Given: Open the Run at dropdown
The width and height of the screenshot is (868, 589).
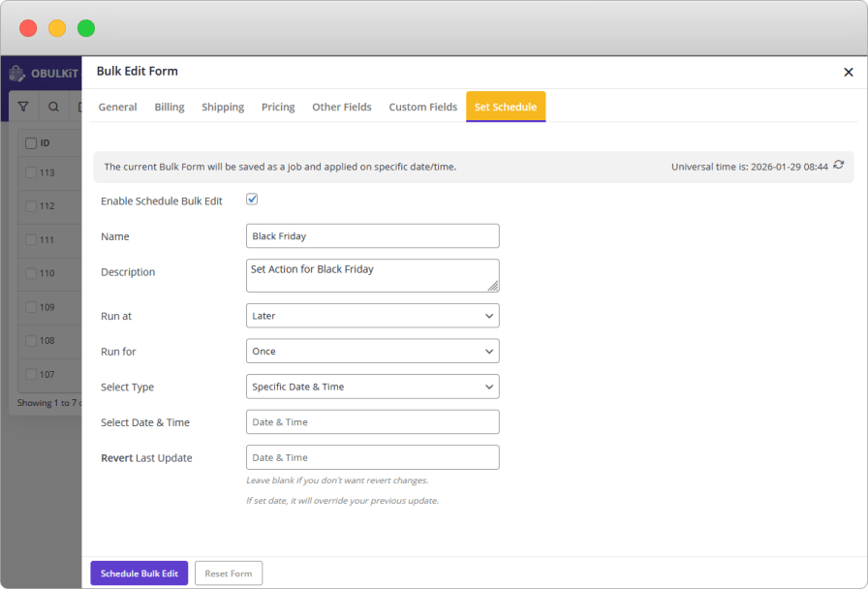Looking at the screenshot, I should 373,316.
